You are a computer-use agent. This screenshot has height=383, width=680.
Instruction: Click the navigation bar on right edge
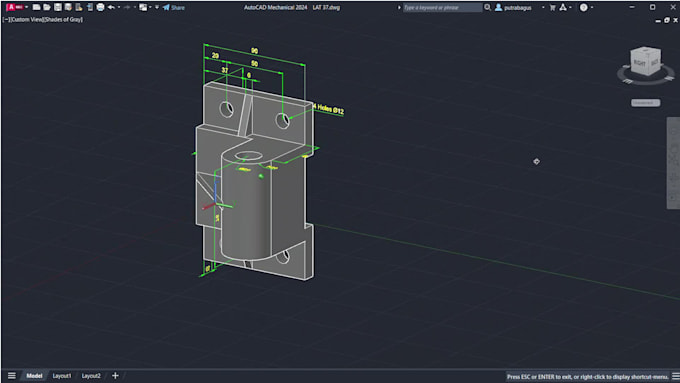pyautogui.click(x=673, y=163)
